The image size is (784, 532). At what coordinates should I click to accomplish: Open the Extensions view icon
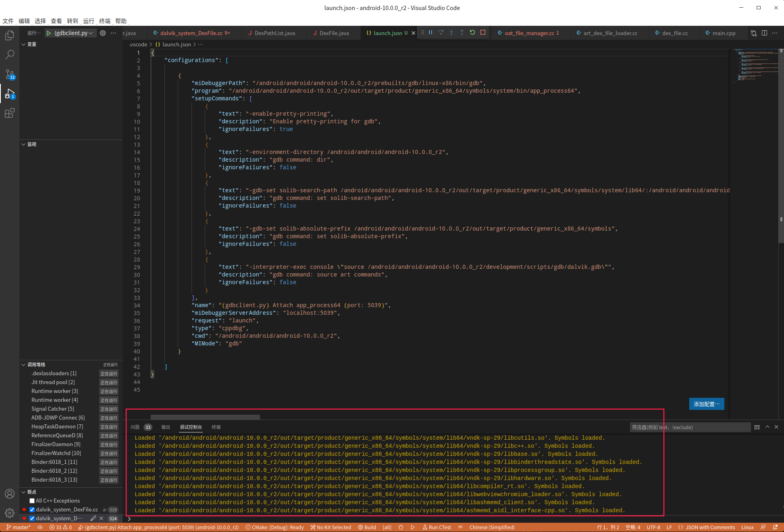[x=10, y=113]
